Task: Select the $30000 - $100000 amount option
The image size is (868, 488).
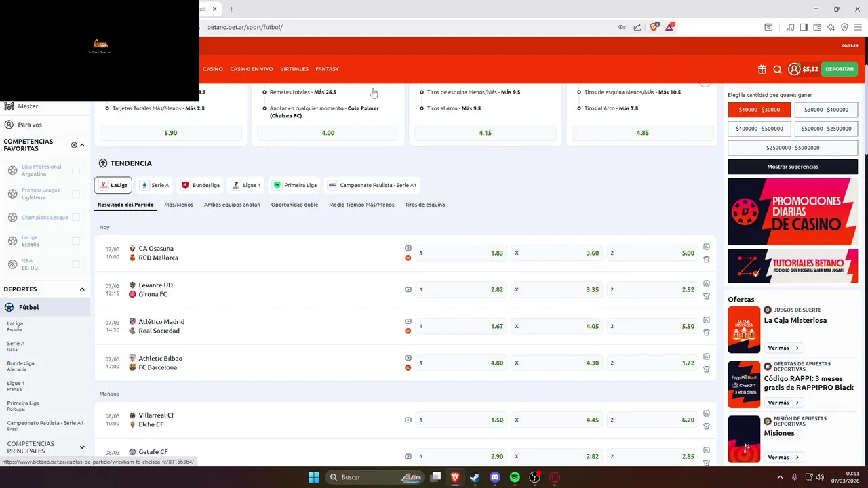Action: point(826,110)
